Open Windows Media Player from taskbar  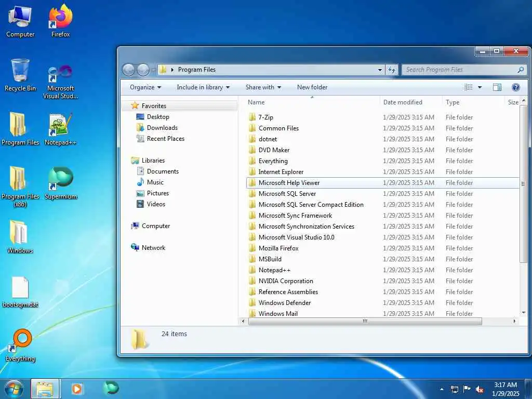(77, 389)
